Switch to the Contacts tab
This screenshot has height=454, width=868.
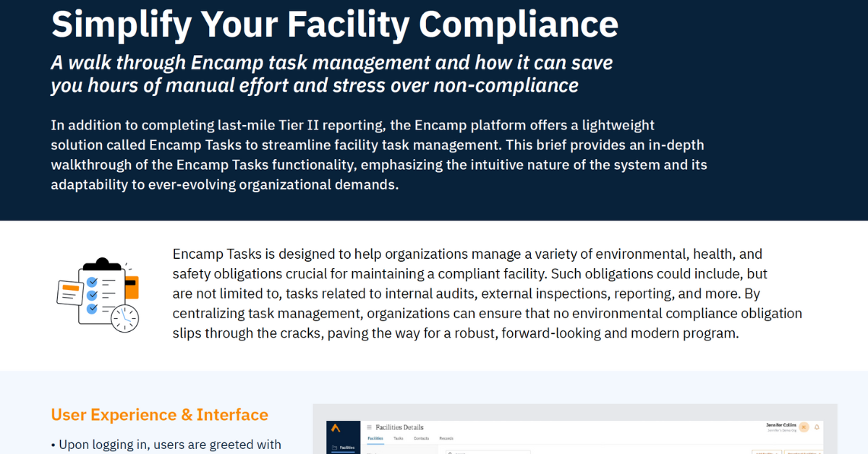pyautogui.click(x=421, y=438)
